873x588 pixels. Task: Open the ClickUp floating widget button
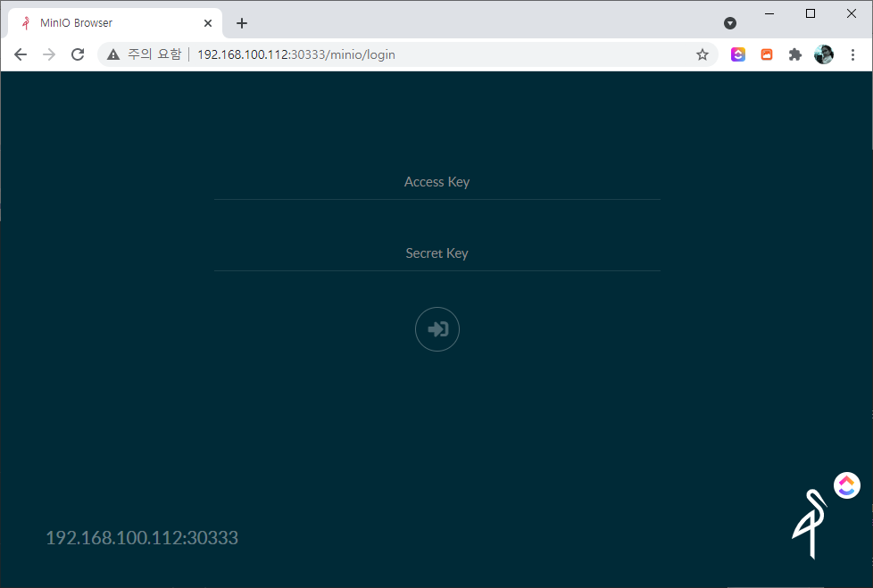click(x=847, y=485)
